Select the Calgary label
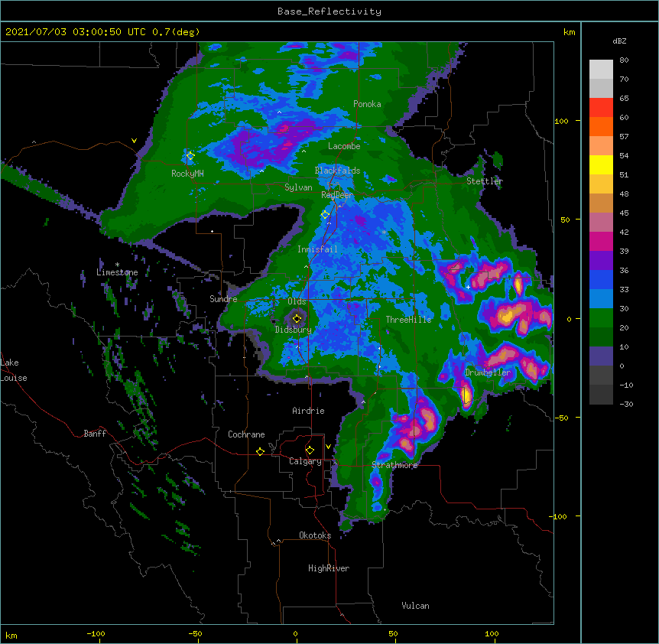This screenshot has width=659, height=644. click(305, 461)
